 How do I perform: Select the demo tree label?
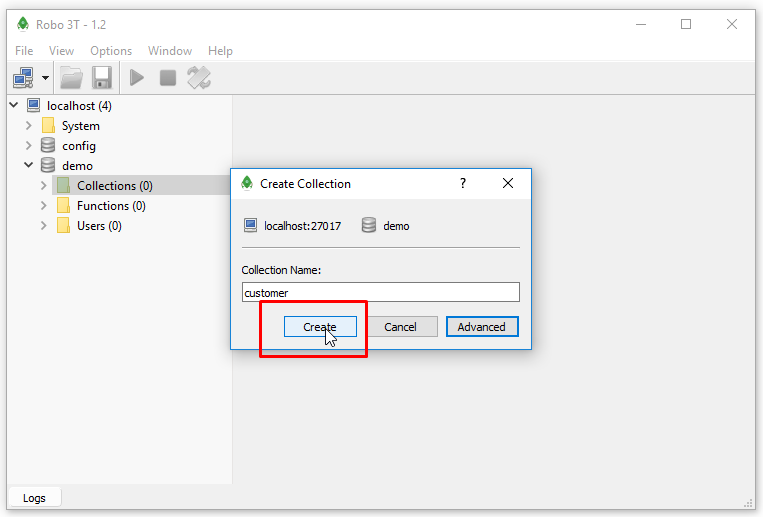pos(77,166)
